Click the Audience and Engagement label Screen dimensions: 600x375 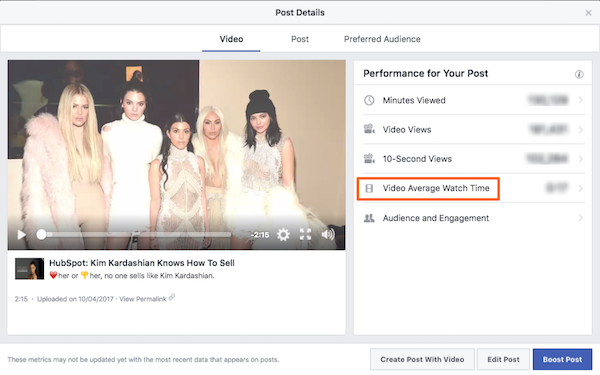click(436, 218)
